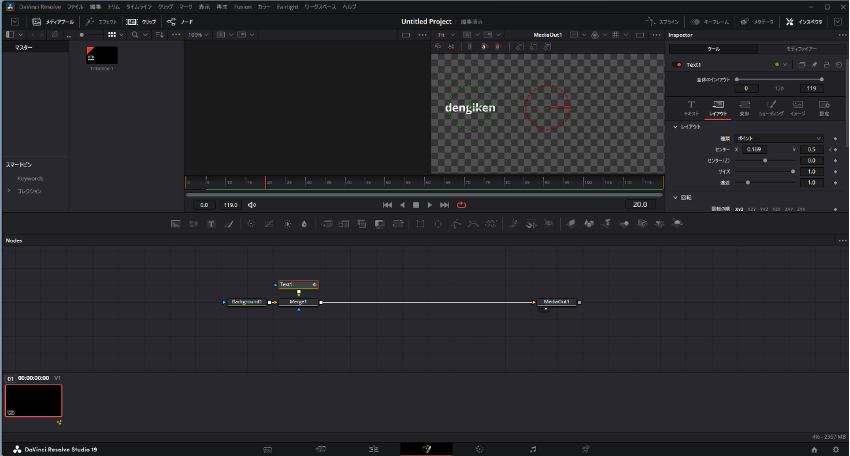Open the project settings gear icon
The width and height of the screenshot is (850, 456).
click(x=836, y=450)
